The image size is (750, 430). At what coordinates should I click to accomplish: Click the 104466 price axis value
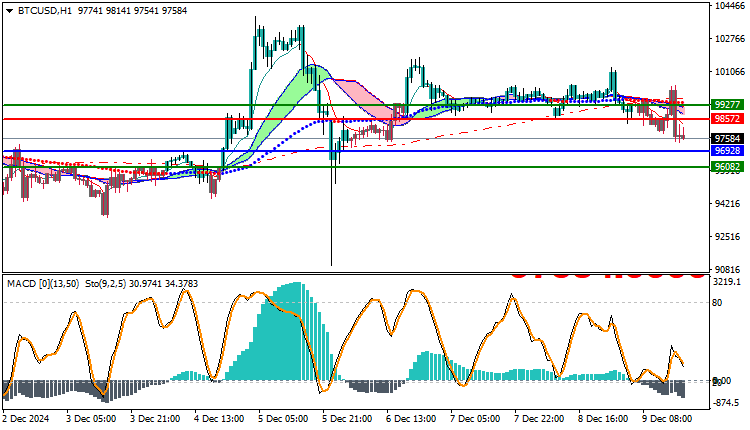click(730, 6)
